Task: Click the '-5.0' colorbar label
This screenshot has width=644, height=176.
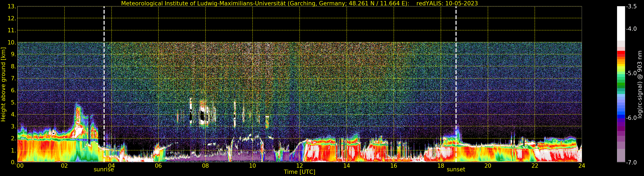Action: coord(631,73)
